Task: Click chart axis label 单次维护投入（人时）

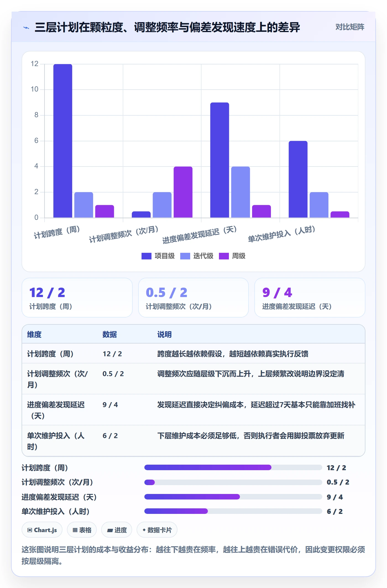Action: (282, 234)
